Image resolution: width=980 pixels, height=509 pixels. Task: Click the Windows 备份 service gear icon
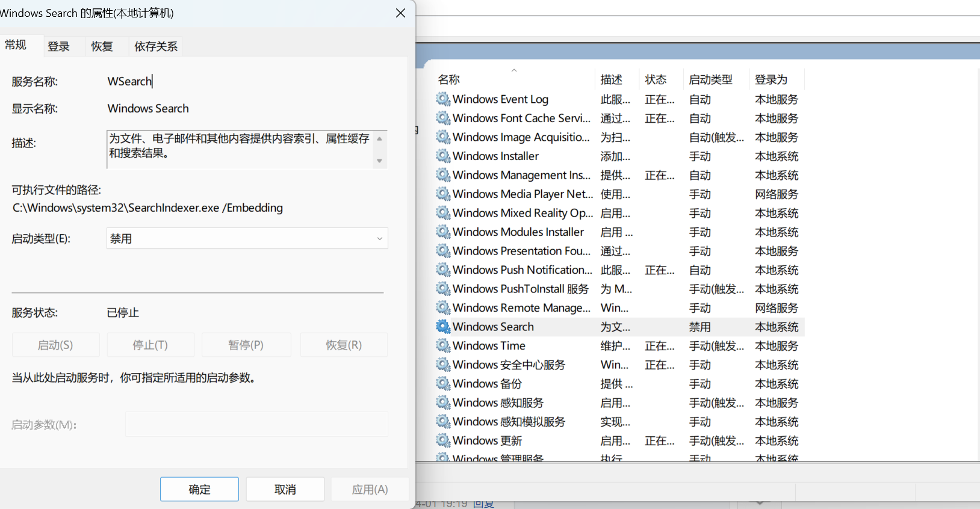(x=443, y=383)
